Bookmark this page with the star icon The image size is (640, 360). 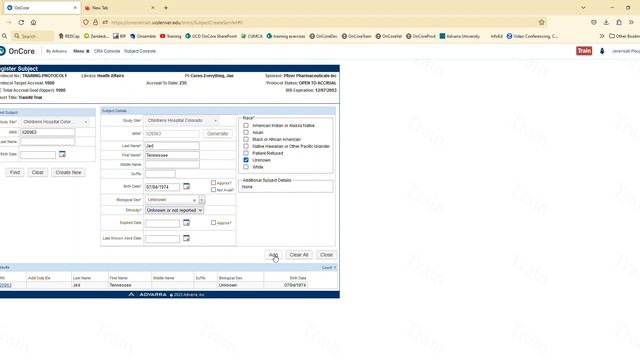click(x=542, y=22)
